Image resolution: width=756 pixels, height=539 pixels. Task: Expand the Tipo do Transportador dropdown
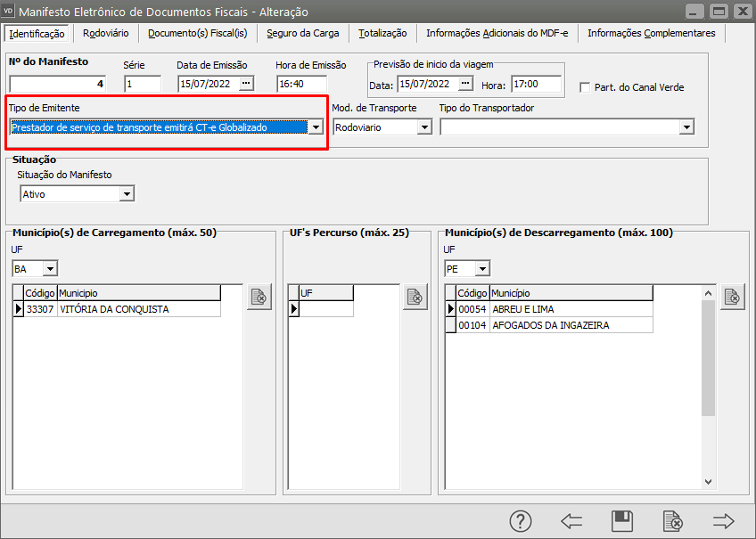point(686,127)
